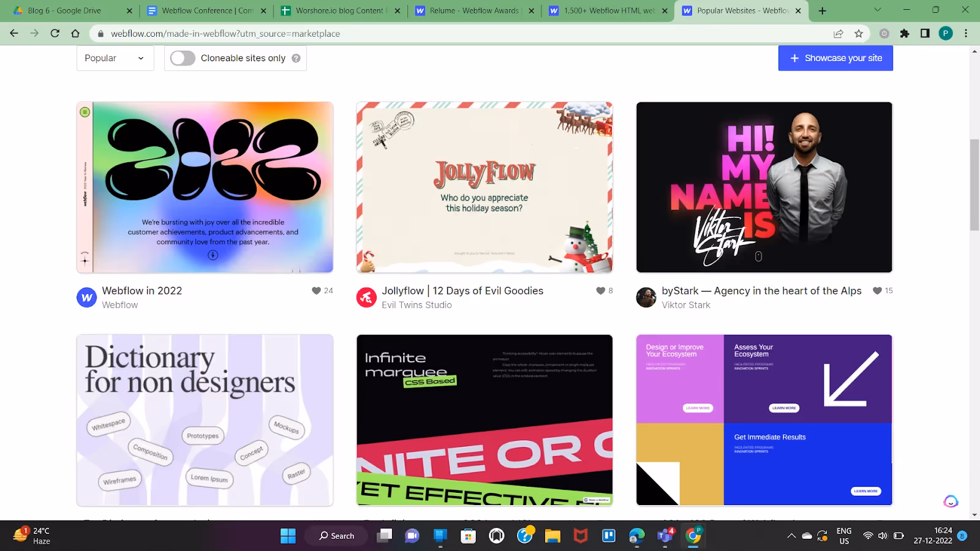This screenshot has width=980, height=551.
Task: Click the help icon beside Cloneable sites only
Action: (x=296, y=58)
